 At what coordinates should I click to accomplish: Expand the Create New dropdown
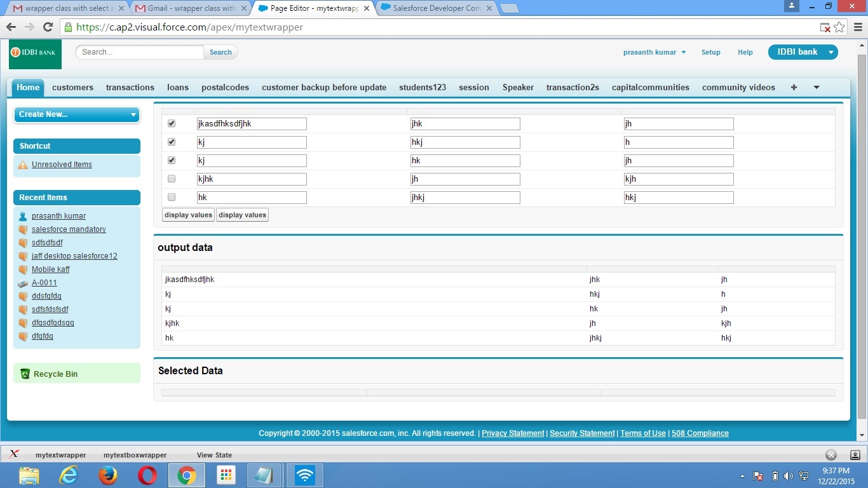[x=76, y=114]
